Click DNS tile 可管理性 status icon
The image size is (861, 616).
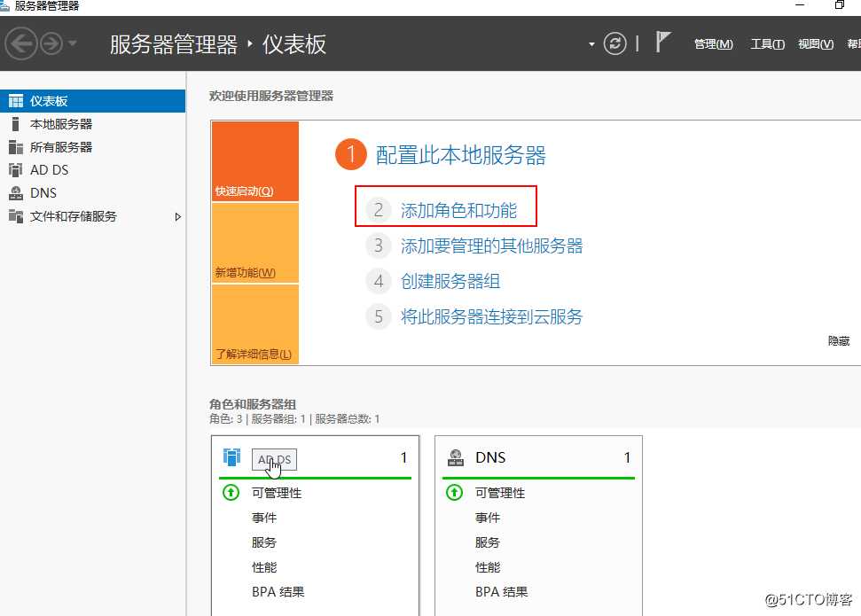[x=455, y=493]
